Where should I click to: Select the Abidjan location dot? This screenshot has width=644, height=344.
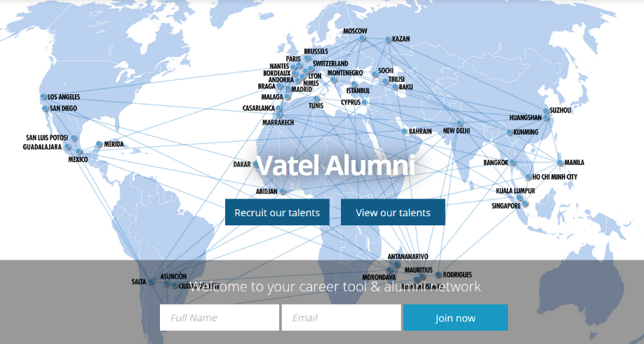click(283, 192)
